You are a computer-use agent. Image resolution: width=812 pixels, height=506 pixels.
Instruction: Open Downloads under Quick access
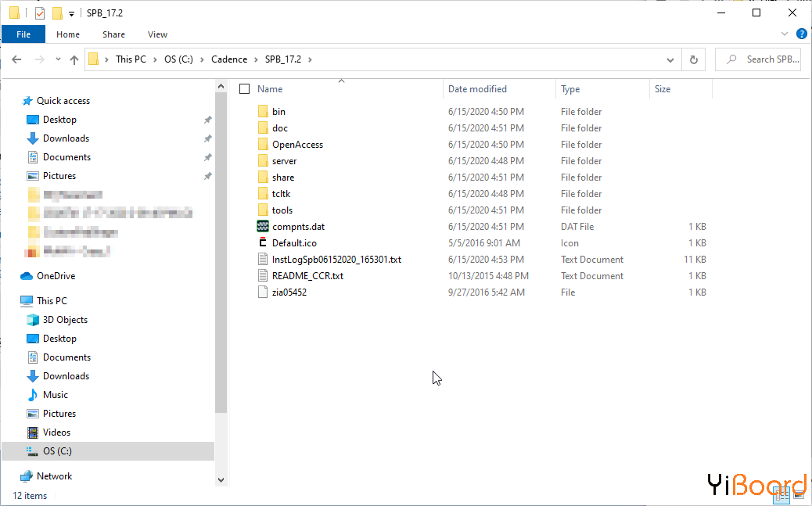(x=58, y=138)
